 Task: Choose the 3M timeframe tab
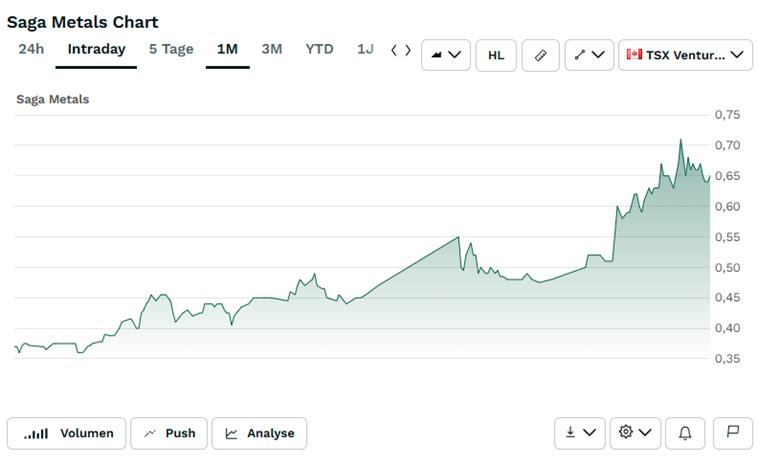coord(272,49)
